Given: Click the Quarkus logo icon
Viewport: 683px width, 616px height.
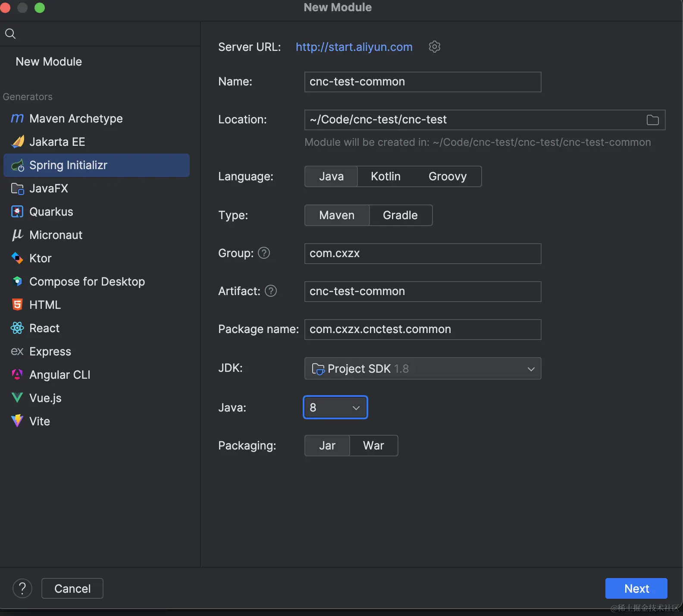Looking at the screenshot, I should [17, 211].
